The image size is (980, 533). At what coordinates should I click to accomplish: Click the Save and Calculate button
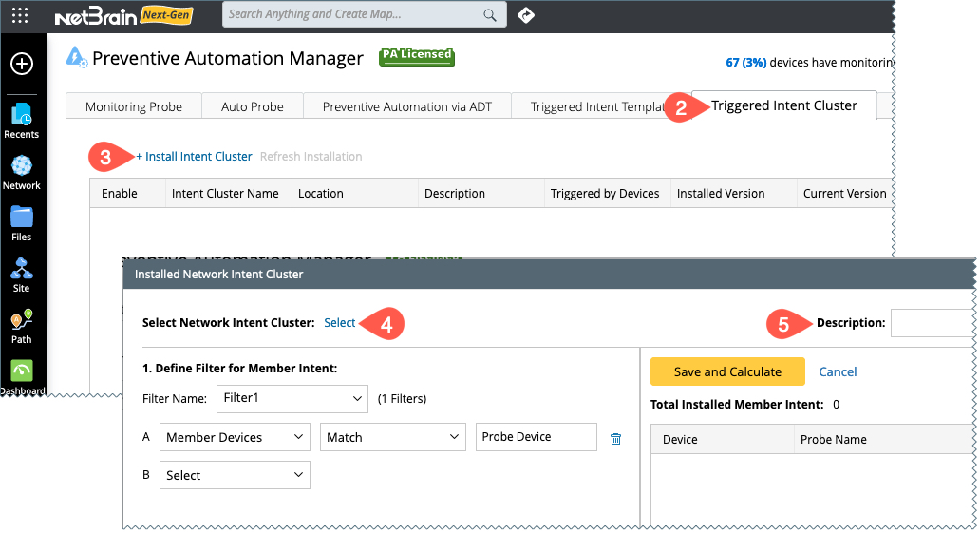(x=727, y=371)
